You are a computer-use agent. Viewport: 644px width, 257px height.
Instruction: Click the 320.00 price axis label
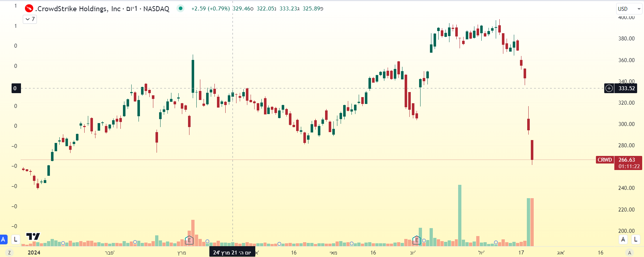click(x=626, y=103)
